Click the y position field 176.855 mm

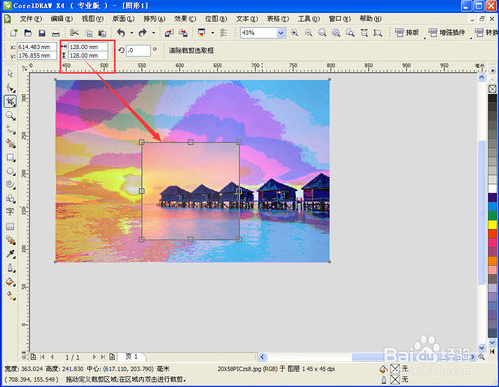point(37,56)
